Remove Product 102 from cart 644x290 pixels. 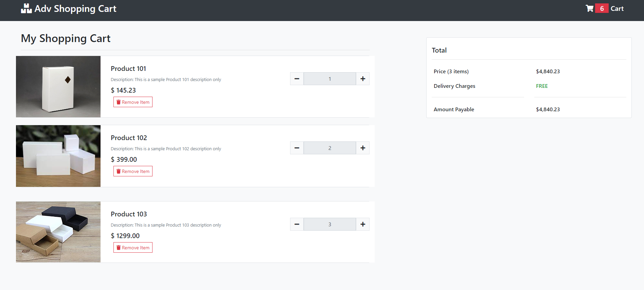tap(133, 171)
